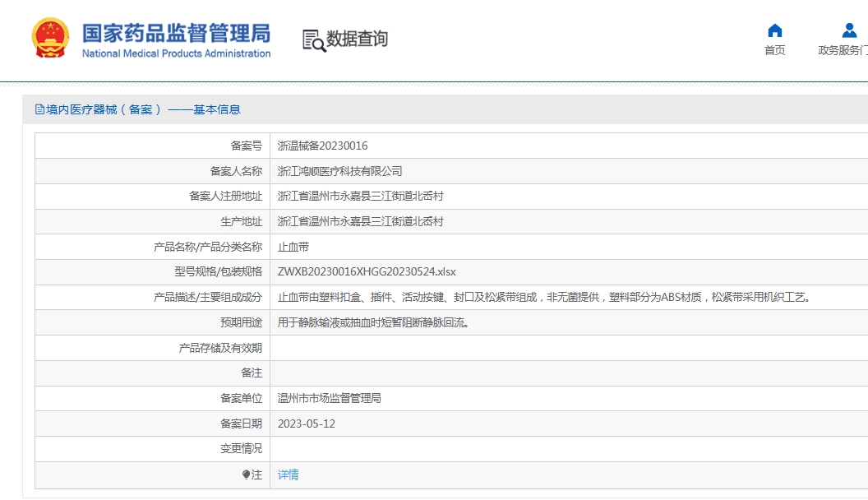Click the 备案人名称 label cell

tap(152, 171)
